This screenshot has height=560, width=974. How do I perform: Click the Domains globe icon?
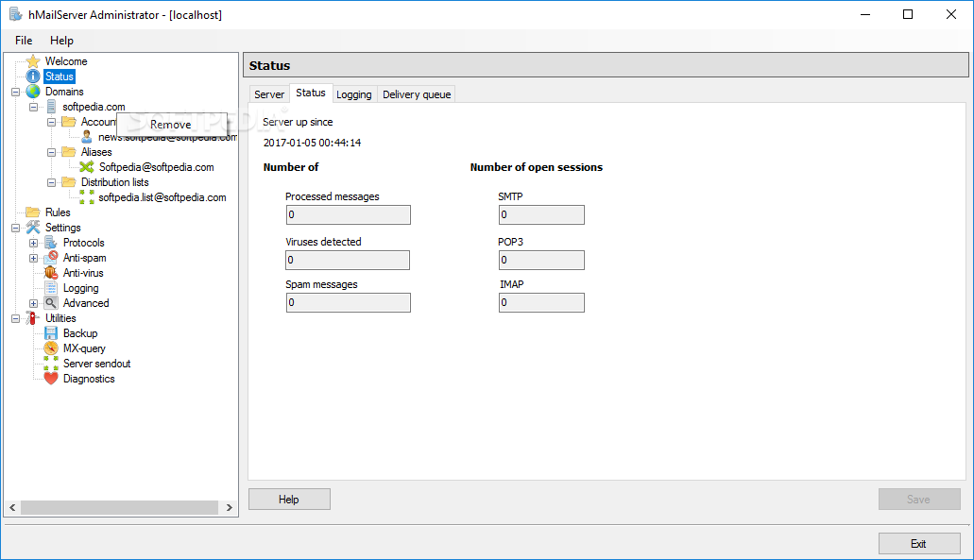click(x=33, y=92)
